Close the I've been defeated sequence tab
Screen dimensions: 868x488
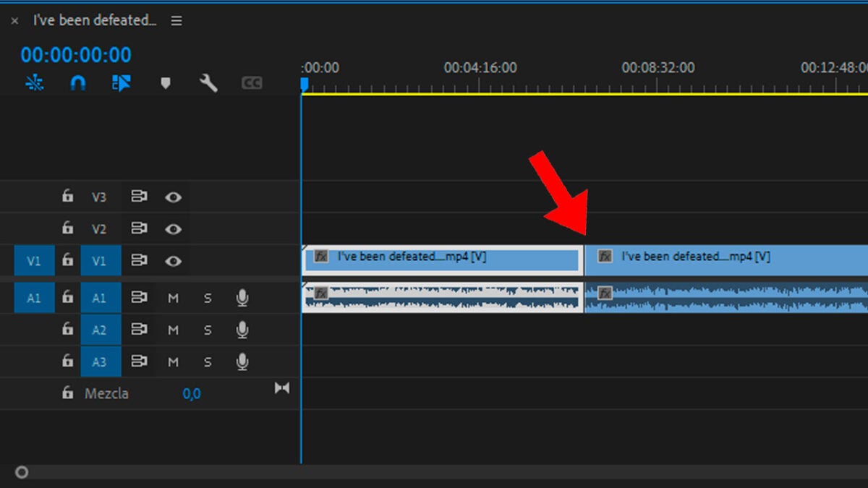14,21
